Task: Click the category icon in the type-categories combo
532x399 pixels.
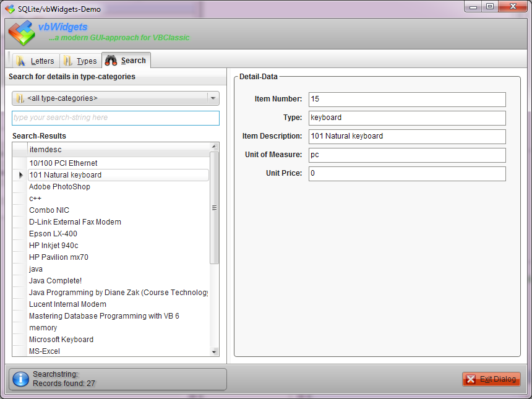Action: [x=20, y=98]
